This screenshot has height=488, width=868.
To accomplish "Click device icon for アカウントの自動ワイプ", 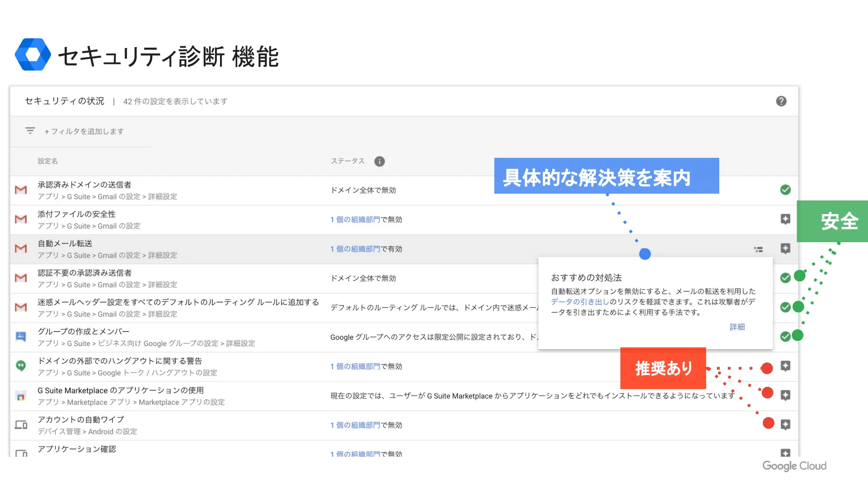I will point(21,425).
